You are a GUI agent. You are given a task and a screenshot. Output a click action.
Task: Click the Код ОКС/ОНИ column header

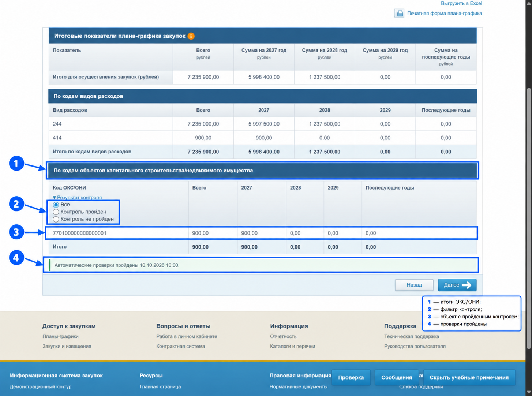click(69, 188)
